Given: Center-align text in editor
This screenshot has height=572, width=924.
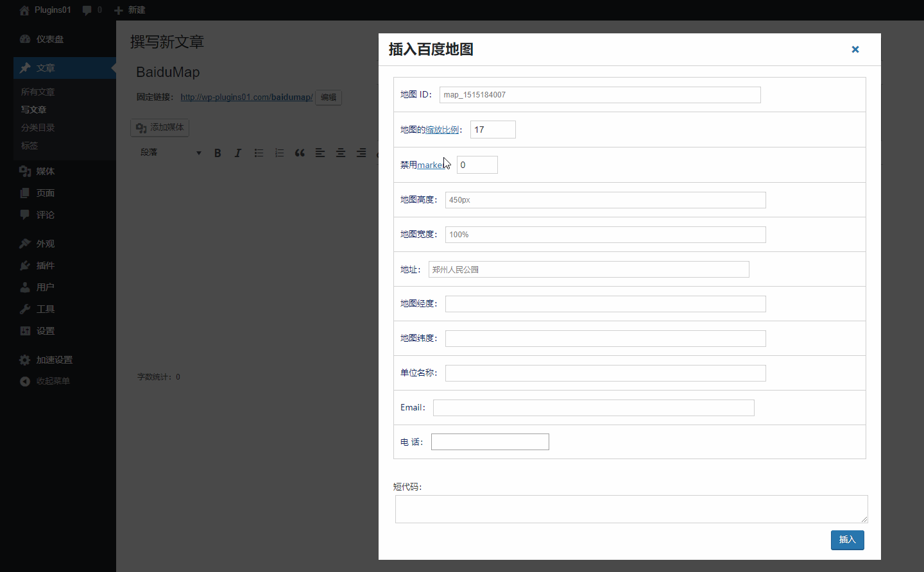Looking at the screenshot, I should (341, 153).
